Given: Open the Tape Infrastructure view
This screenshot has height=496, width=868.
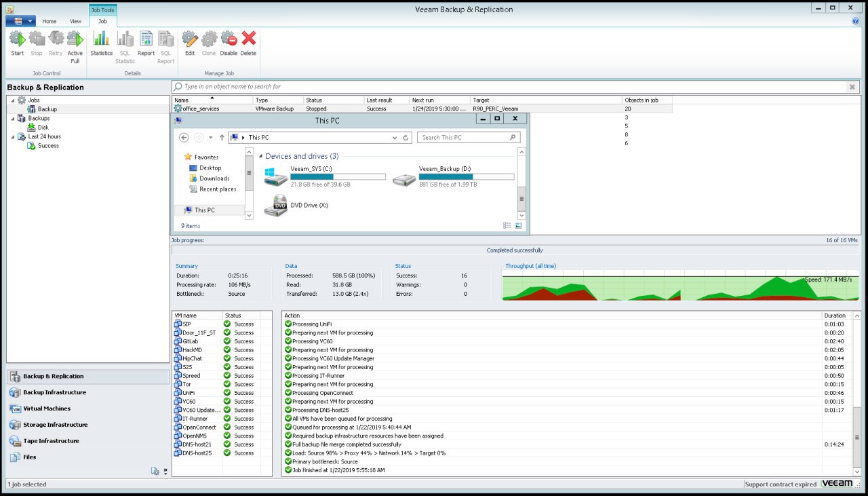Looking at the screenshot, I should [87, 441].
